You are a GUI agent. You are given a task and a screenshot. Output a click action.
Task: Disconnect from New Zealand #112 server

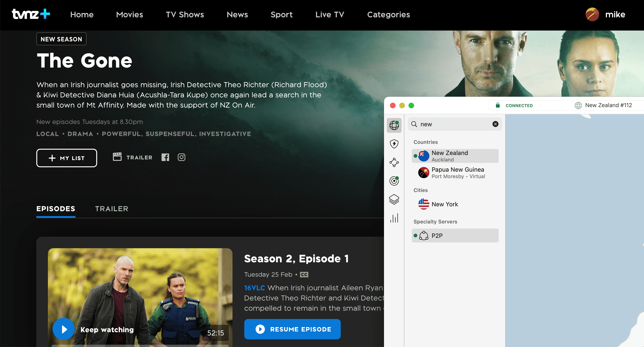(x=514, y=105)
